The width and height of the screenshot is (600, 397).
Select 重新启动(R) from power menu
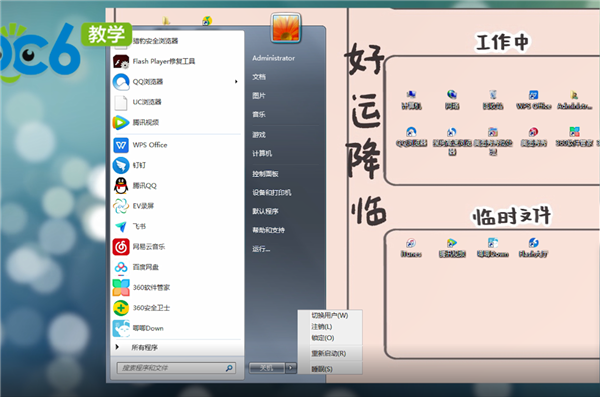[329, 353]
